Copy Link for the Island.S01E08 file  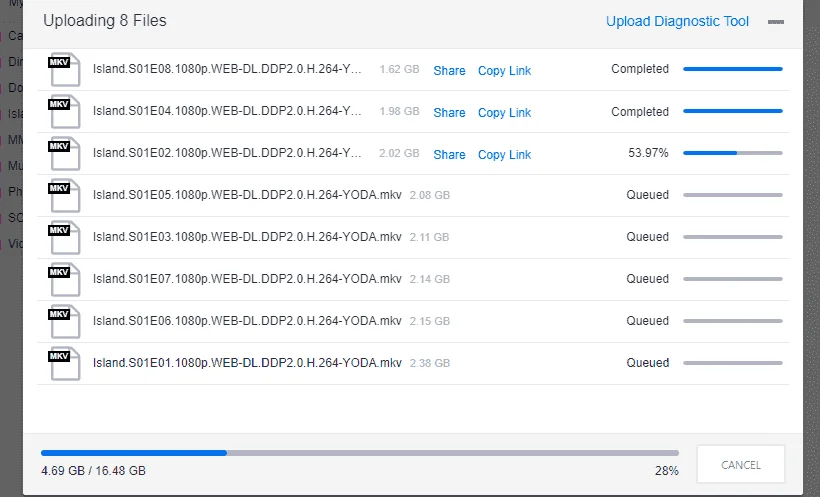(504, 71)
